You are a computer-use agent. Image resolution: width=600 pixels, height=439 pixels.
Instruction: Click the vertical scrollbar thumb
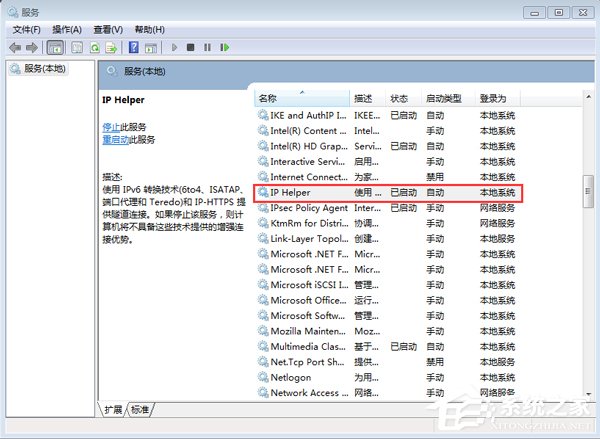(x=589, y=191)
